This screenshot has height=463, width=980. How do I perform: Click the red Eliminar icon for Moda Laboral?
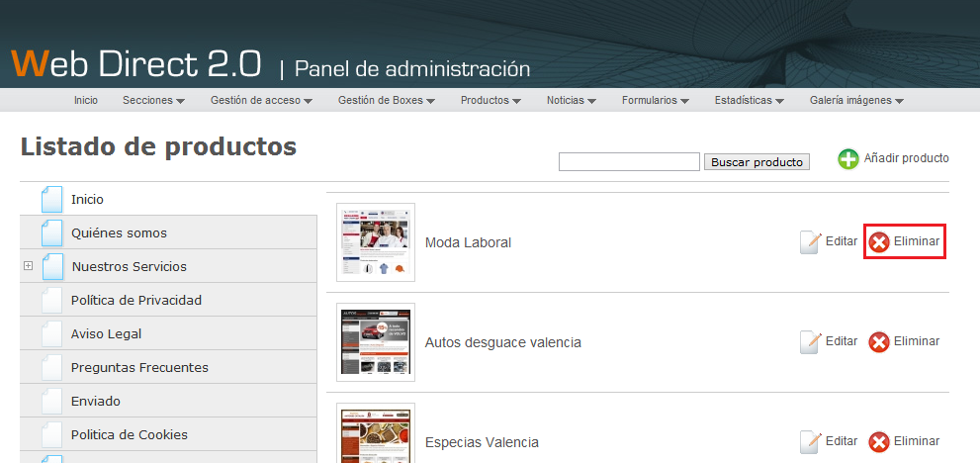879,242
